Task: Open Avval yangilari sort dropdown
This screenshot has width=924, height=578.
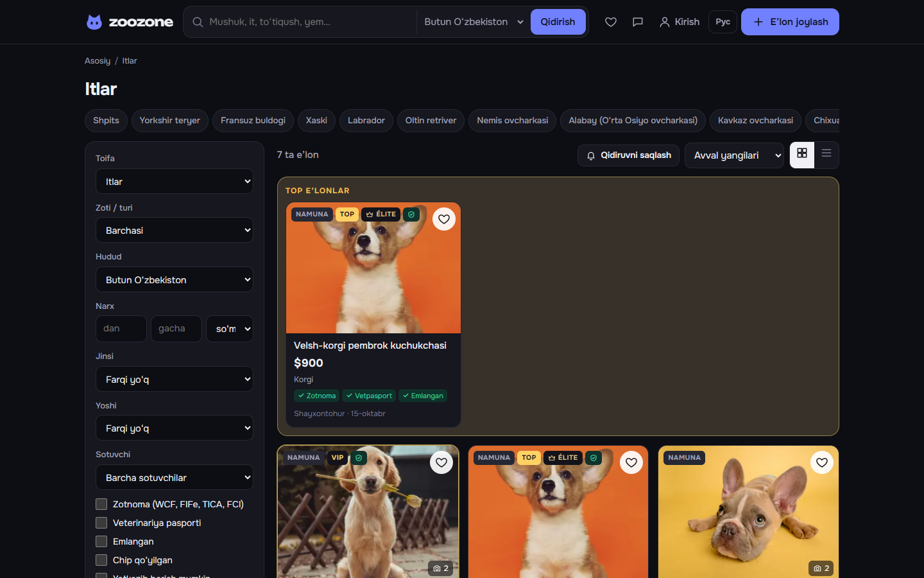Action: (x=735, y=155)
